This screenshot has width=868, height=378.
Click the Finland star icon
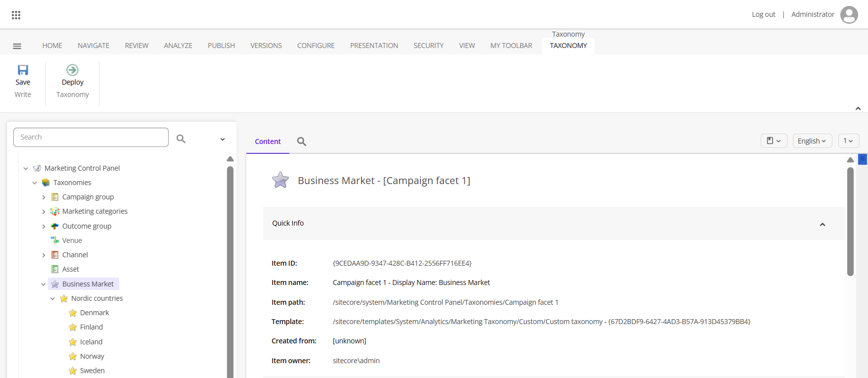pos(73,327)
